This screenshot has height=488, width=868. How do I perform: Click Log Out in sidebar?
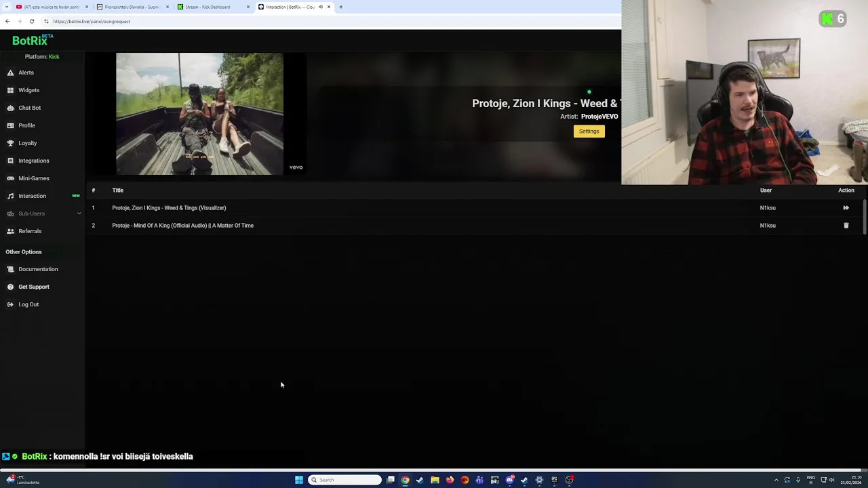click(28, 304)
